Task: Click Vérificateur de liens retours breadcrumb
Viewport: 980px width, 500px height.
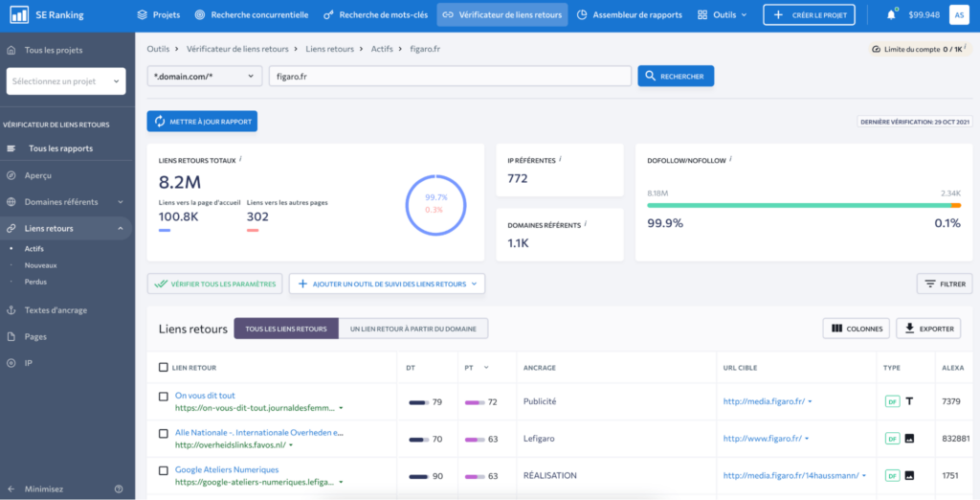Action: (x=237, y=49)
